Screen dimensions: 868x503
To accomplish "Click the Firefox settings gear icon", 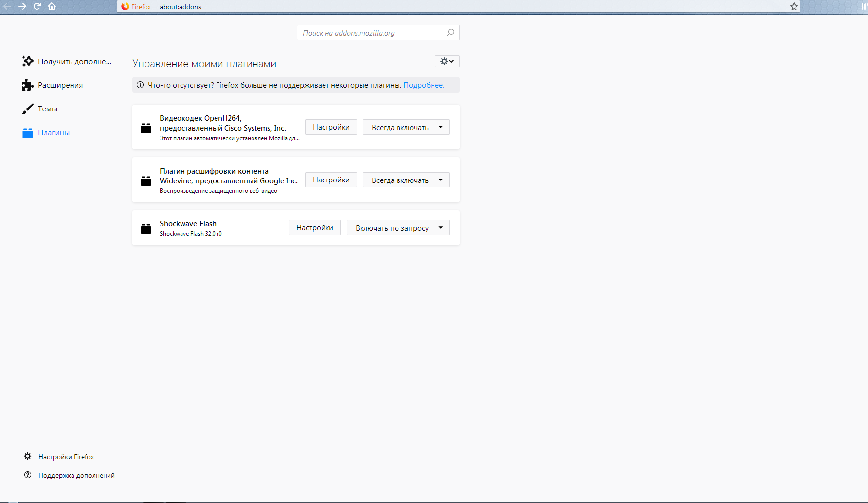I will click(x=28, y=456).
